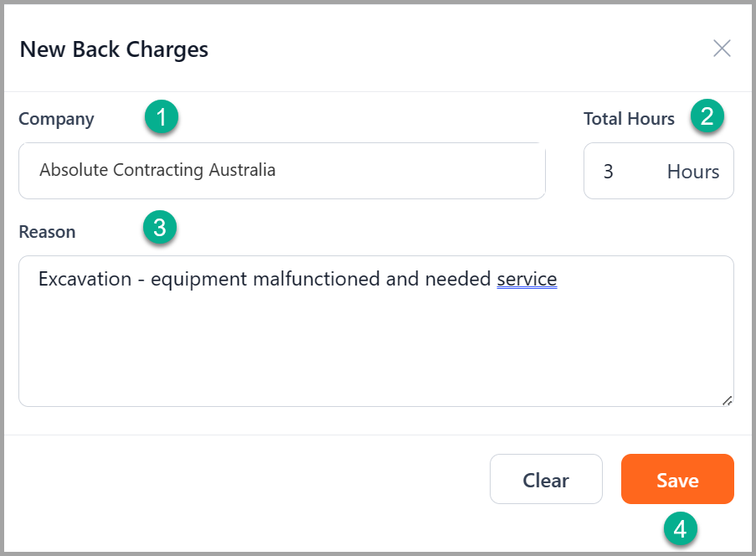Open the Company field showing Absolute Contracting Australia

coord(282,171)
